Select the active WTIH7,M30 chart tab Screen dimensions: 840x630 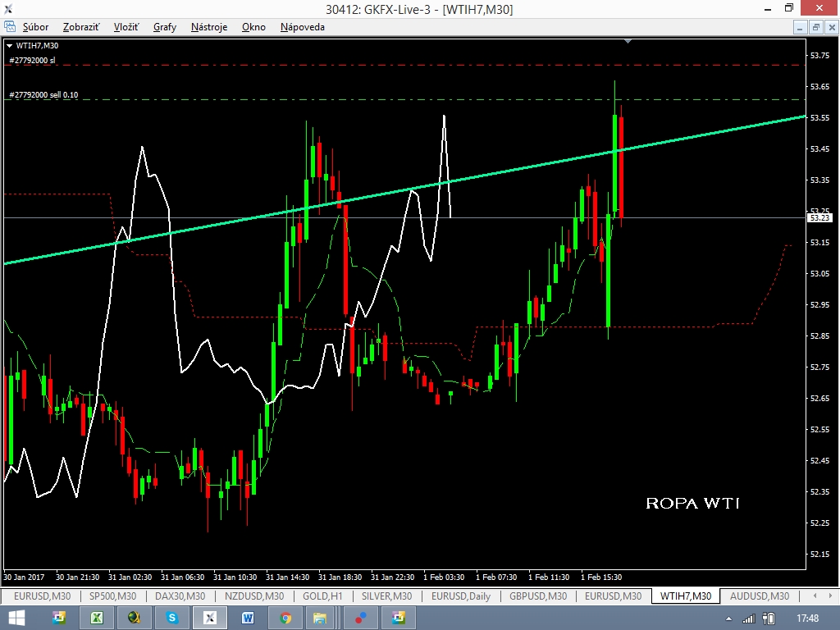pyautogui.click(x=686, y=596)
